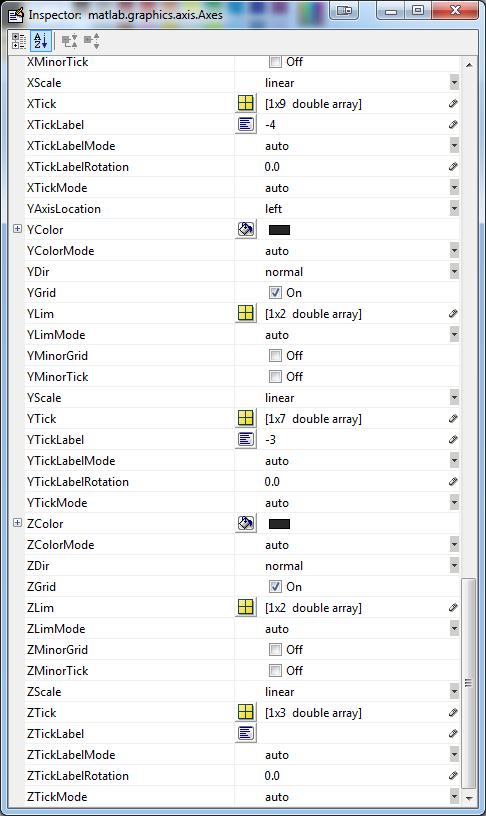Enable the YMinorTick checkbox
The width and height of the screenshot is (486, 816).
coord(275,376)
